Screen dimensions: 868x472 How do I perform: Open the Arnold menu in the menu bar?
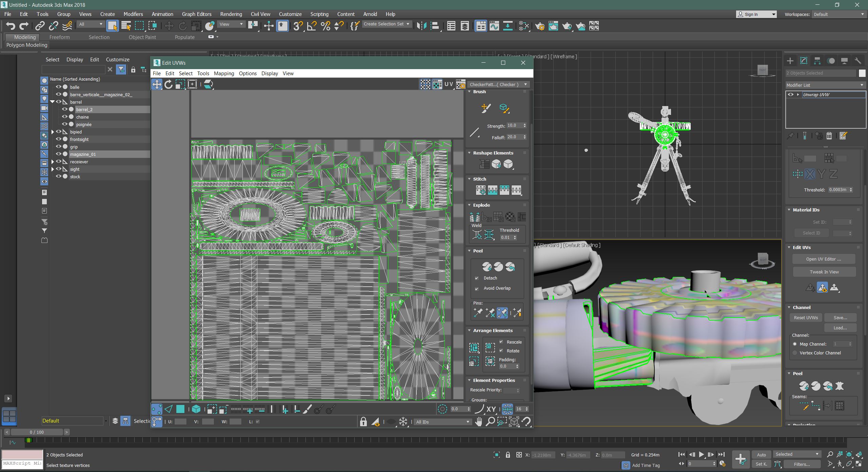coord(370,14)
